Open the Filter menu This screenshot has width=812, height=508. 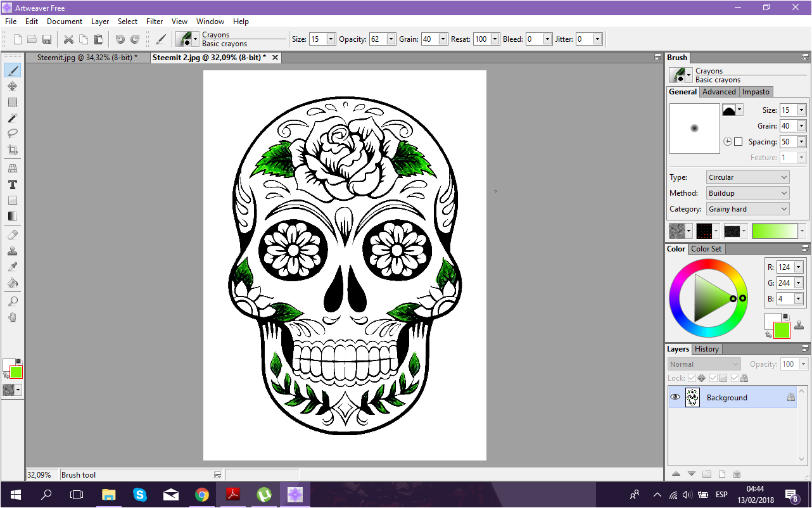click(x=155, y=21)
